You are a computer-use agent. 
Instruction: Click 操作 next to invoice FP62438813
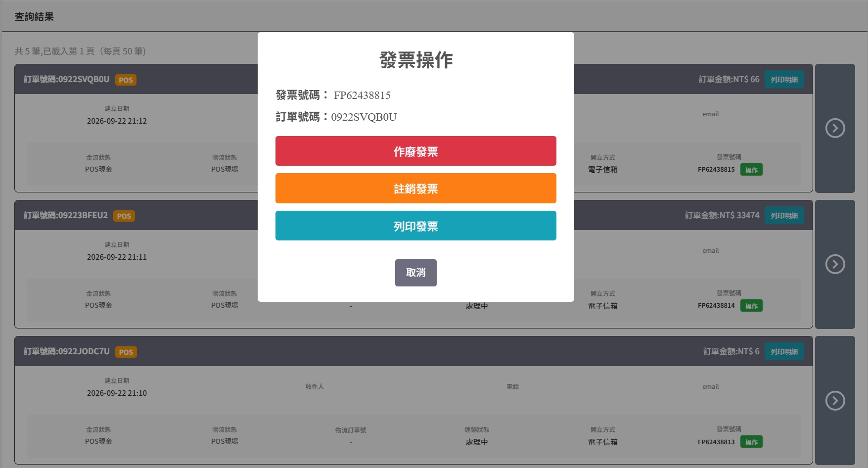[751, 442]
